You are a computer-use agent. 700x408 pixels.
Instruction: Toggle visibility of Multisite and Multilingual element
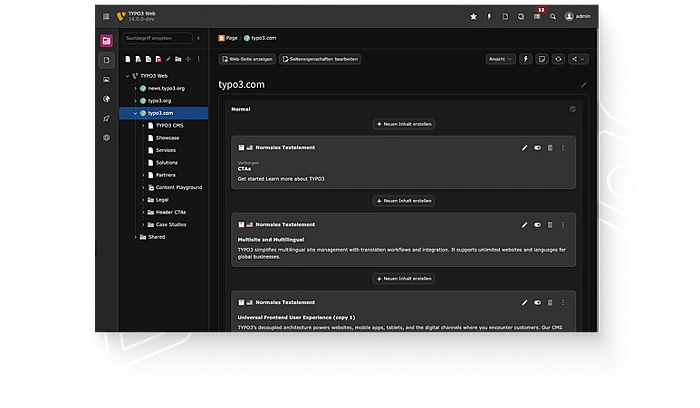click(x=537, y=225)
